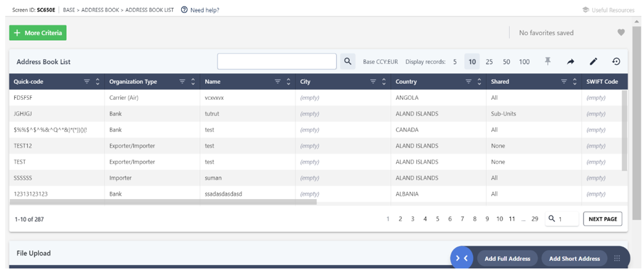Click the ANGOLA country cell

(x=438, y=98)
